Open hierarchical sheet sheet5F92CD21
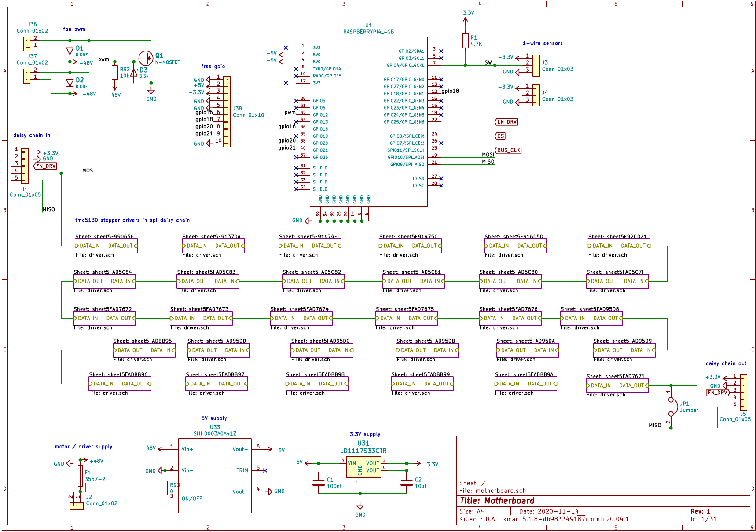The image size is (756, 532). 619,246
